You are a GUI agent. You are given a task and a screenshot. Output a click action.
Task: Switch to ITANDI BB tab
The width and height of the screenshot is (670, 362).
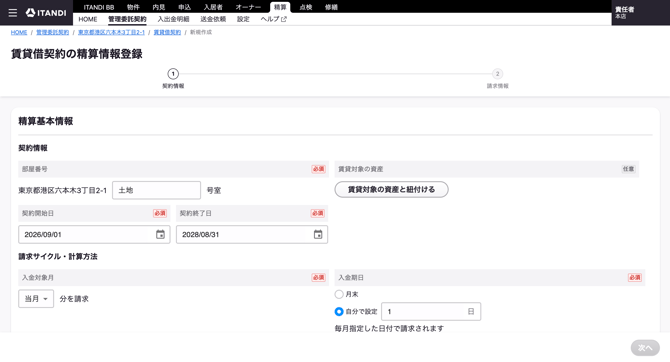(99, 7)
